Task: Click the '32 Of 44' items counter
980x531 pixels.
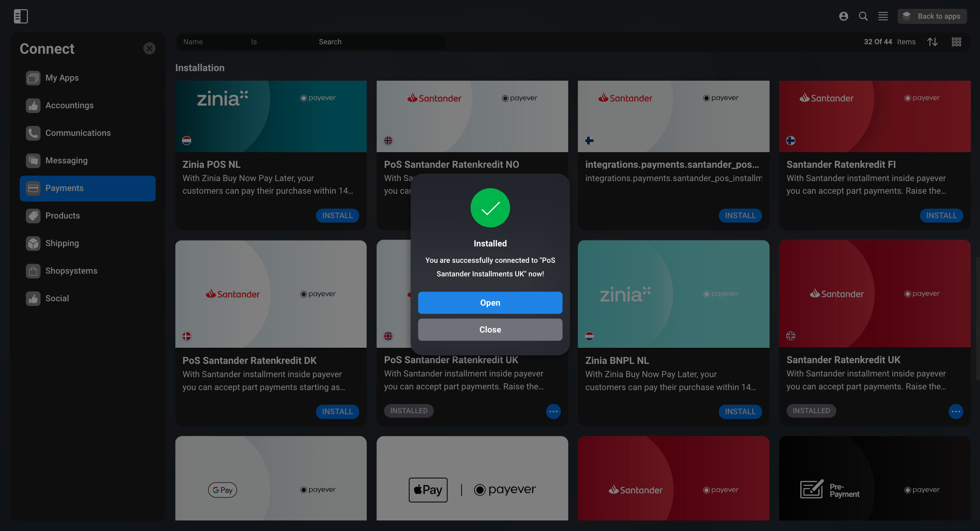Action: click(x=878, y=42)
